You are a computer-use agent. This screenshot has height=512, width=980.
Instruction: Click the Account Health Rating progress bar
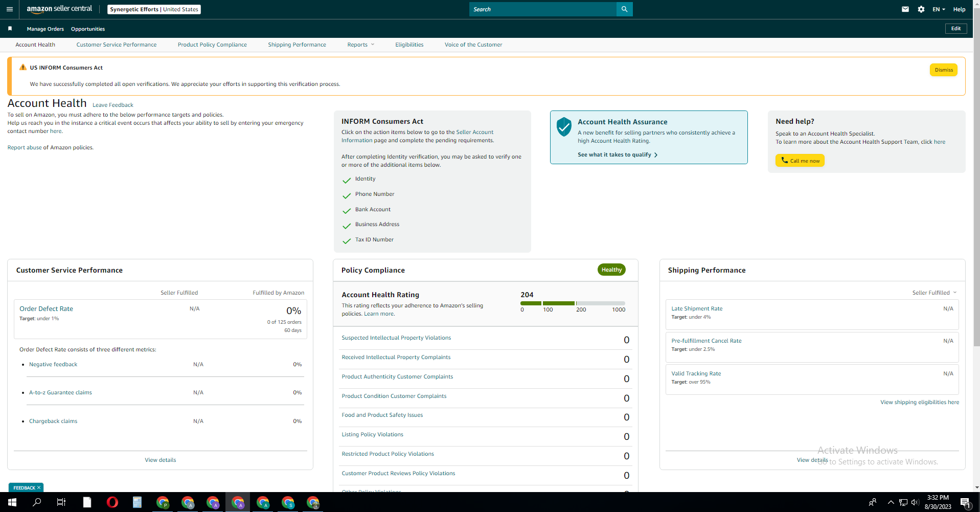573,303
